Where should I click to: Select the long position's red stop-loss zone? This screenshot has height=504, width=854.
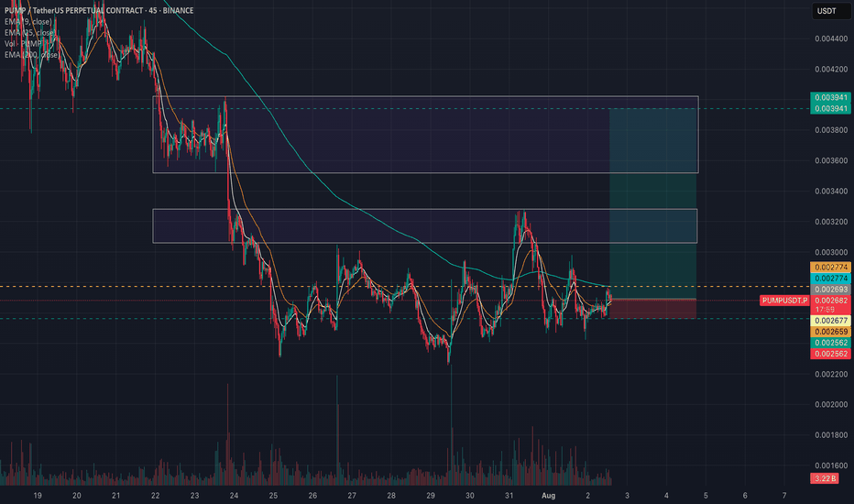point(653,309)
